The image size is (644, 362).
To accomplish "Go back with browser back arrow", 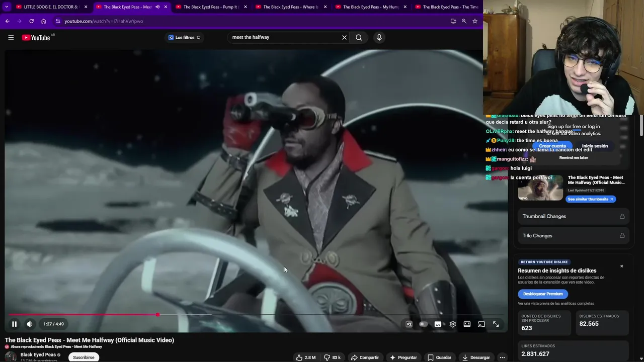I will click(7, 21).
